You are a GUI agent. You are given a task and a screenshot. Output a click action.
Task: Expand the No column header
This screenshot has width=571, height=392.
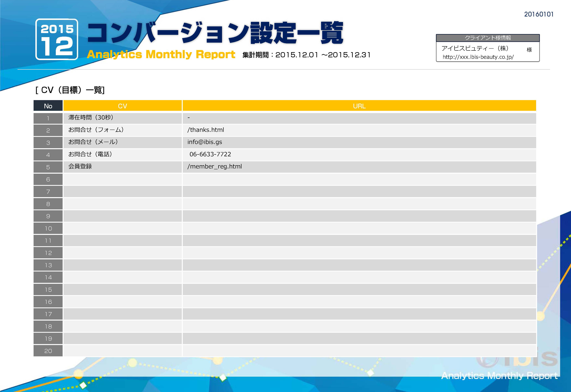[48, 106]
